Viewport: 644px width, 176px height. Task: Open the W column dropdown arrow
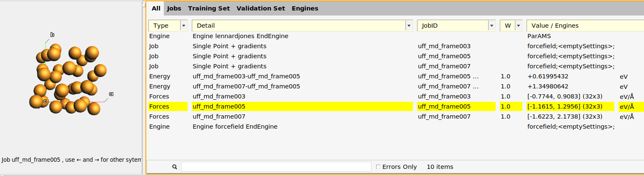click(518, 26)
